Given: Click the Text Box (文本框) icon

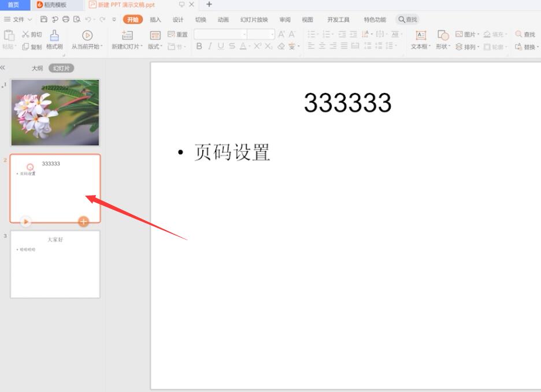Looking at the screenshot, I should click(x=421, y=35).
